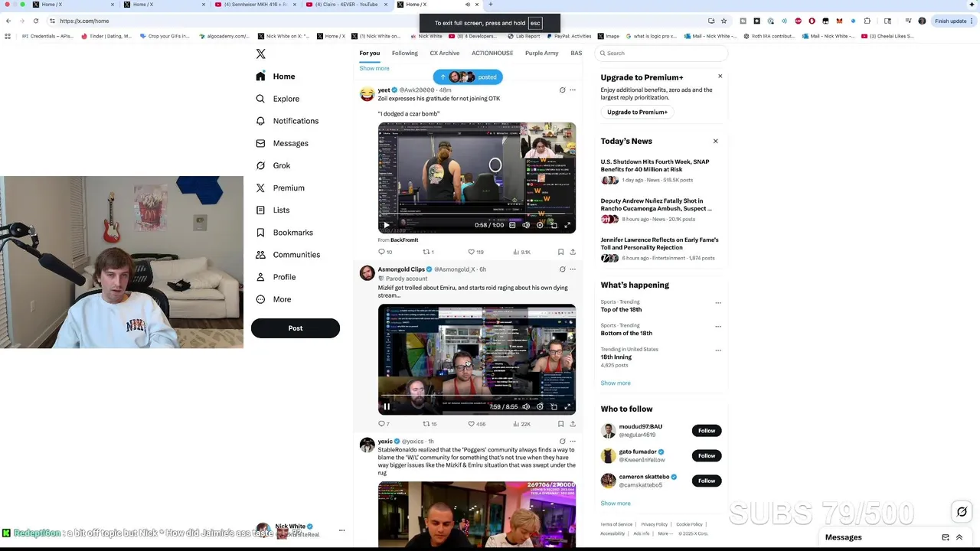Open more options on yoxic's post
Screen dimensions: 980x551
tap(573, 442)
